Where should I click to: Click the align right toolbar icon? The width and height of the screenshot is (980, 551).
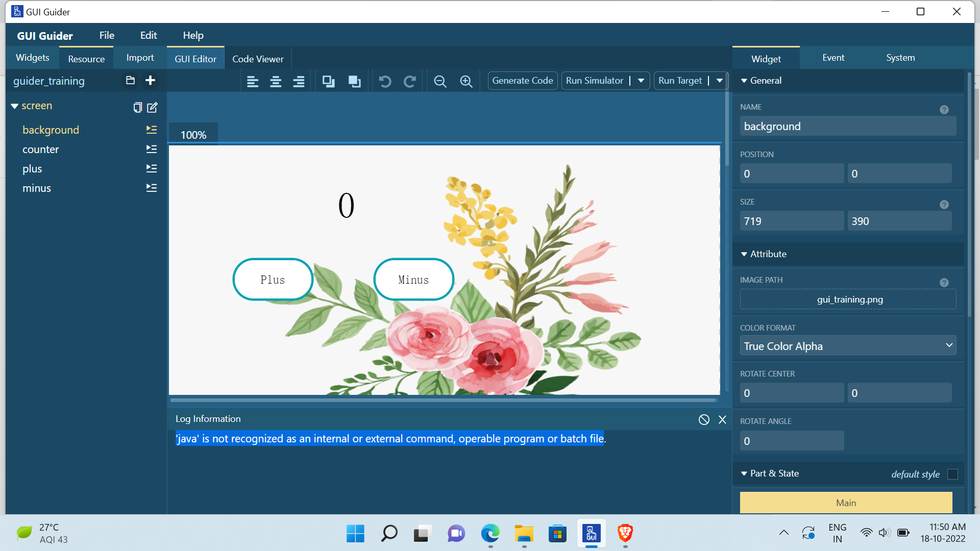point(299,81)
